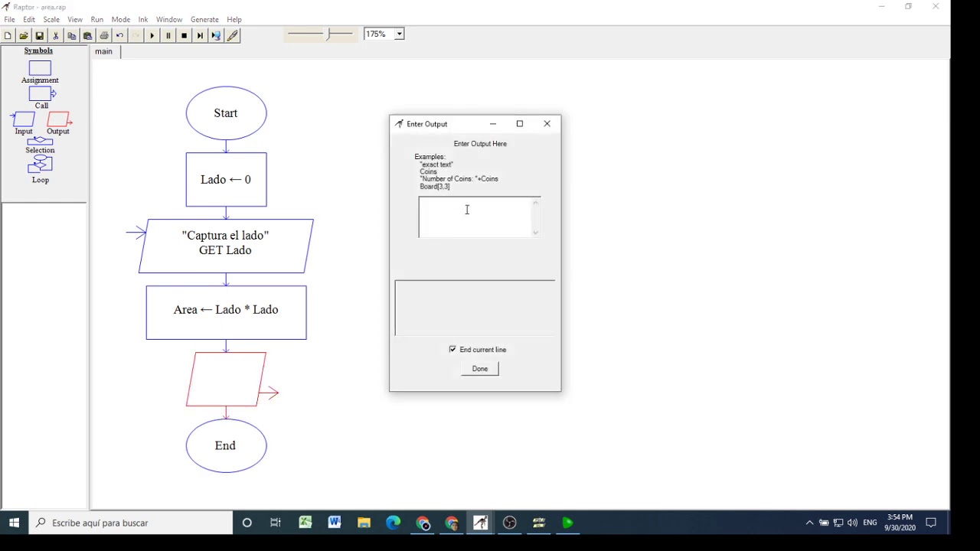Click the Start oval in the flowchart
The height and width of the screenshot is (551, 980).
point(226,112)
